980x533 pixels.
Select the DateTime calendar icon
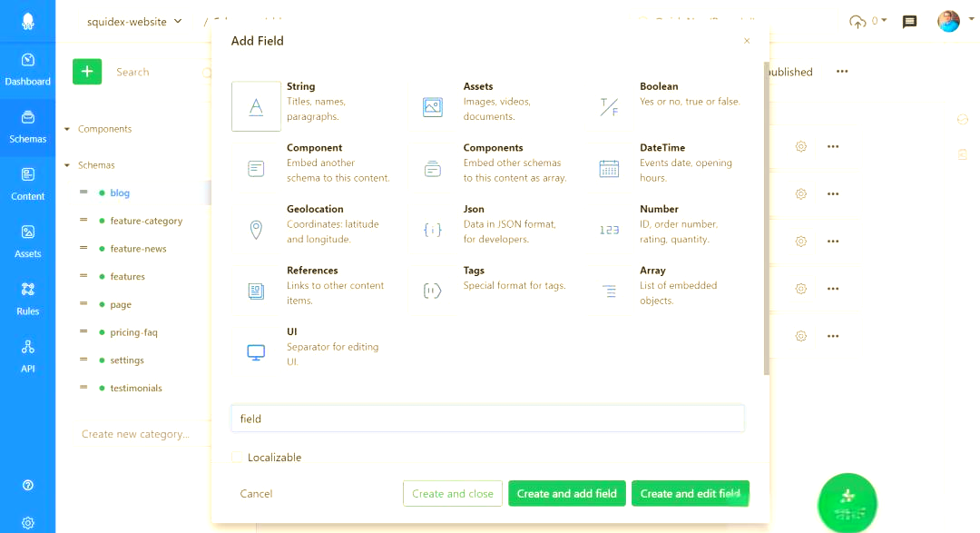coord(609,168)
